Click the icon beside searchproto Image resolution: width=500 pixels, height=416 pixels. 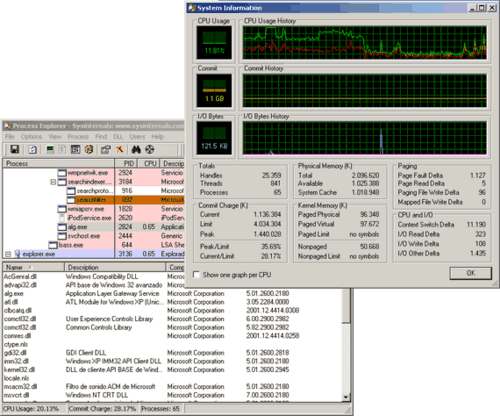[71, 191]
